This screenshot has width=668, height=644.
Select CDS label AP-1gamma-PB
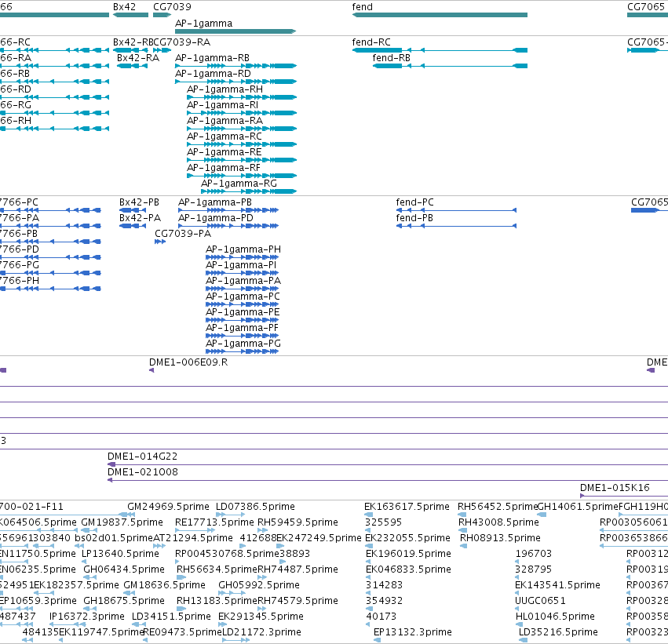(215, 202)
